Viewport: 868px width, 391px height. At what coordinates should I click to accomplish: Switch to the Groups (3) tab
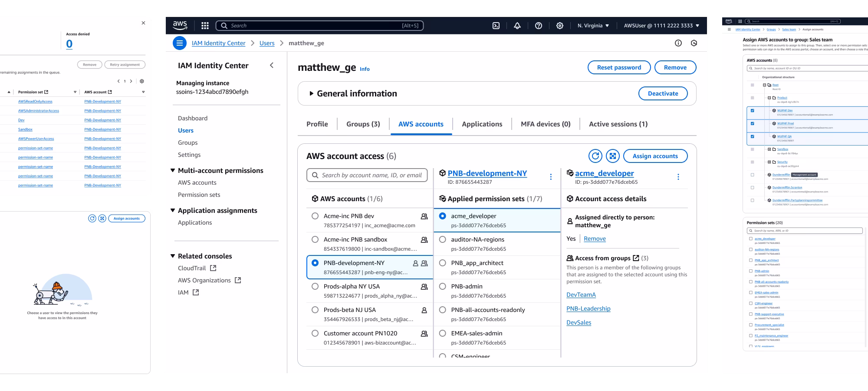(363, 124)
